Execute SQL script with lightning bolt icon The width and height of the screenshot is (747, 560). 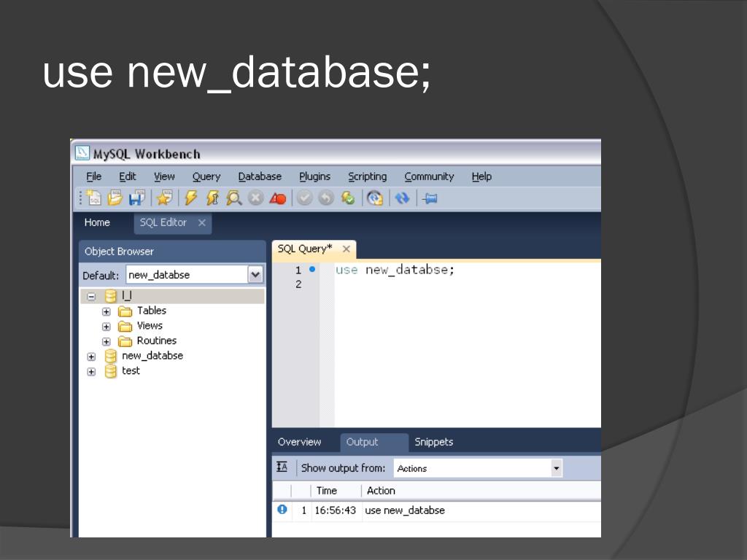click(190, 198)
